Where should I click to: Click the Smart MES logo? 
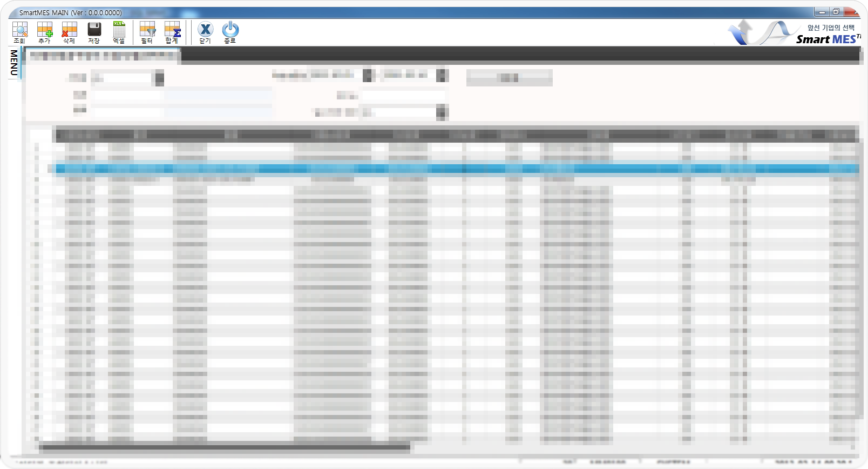coord(794,33)
